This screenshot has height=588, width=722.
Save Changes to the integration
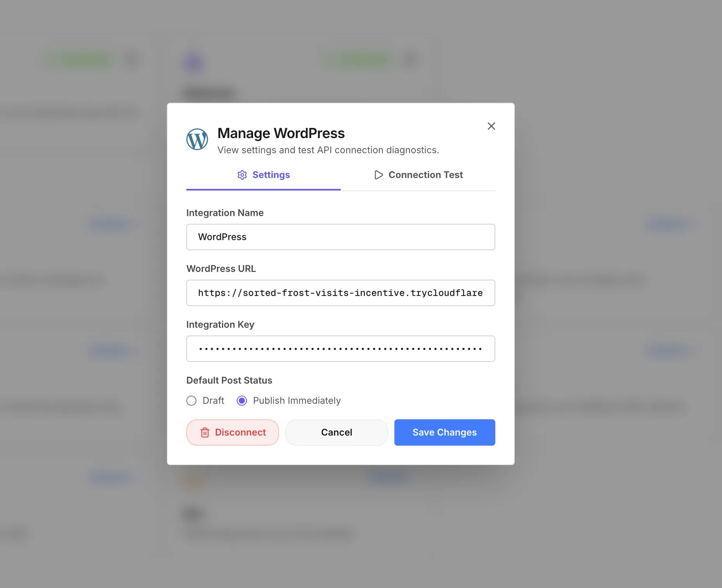pos(445,432)
